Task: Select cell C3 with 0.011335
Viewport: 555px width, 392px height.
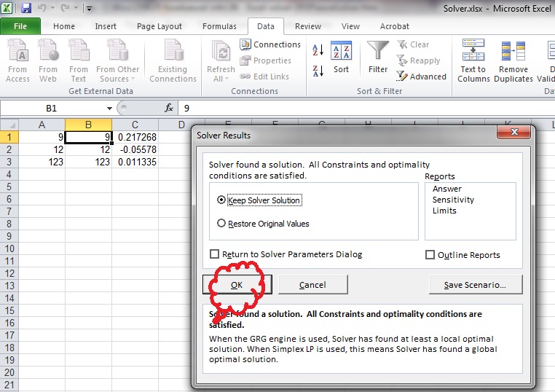Action: coord(135,162)
